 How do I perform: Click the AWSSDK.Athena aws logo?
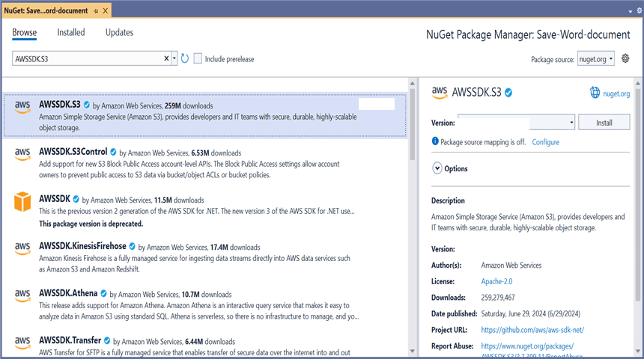pos(22,295)
